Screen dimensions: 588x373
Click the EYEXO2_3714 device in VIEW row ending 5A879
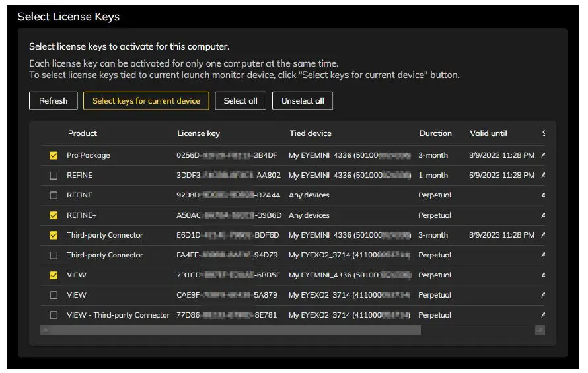pyautogui.click(x=349, y=295)
